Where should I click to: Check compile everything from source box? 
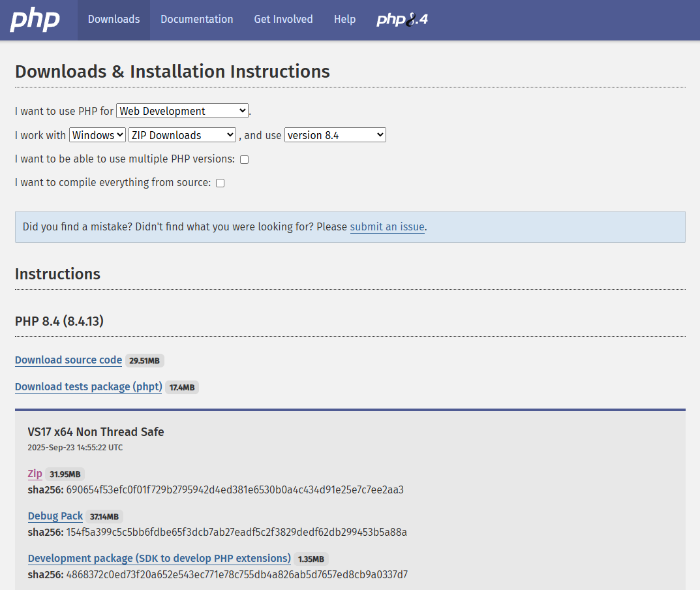pos(220,183)
